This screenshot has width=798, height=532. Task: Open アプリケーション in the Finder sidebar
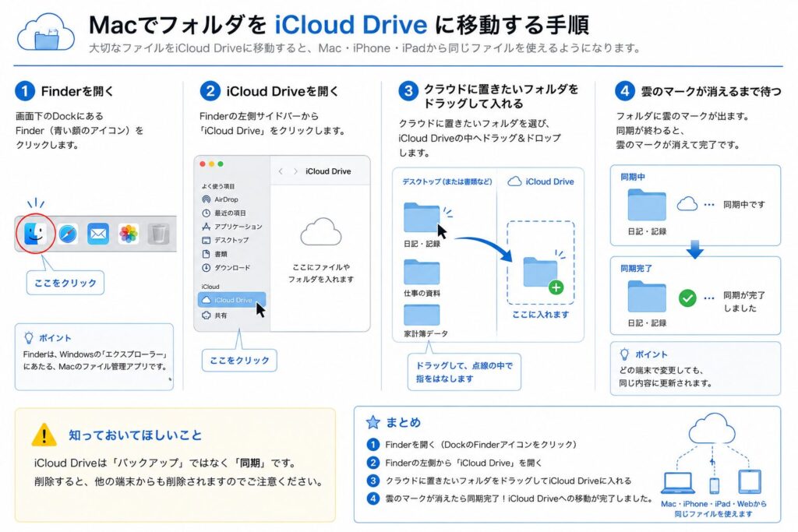pos(232,227)
